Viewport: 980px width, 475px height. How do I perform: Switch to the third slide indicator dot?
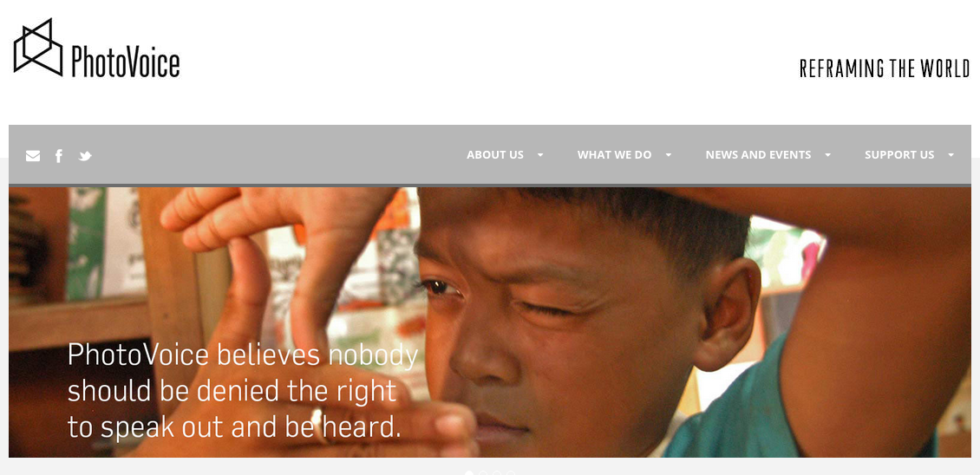coord(497,473)
